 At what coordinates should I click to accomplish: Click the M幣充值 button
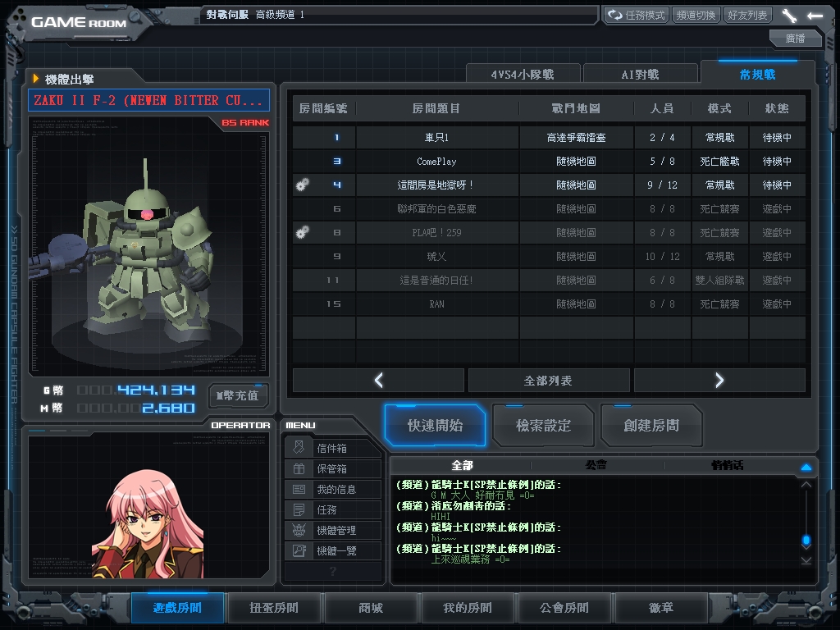pos(238,396)
